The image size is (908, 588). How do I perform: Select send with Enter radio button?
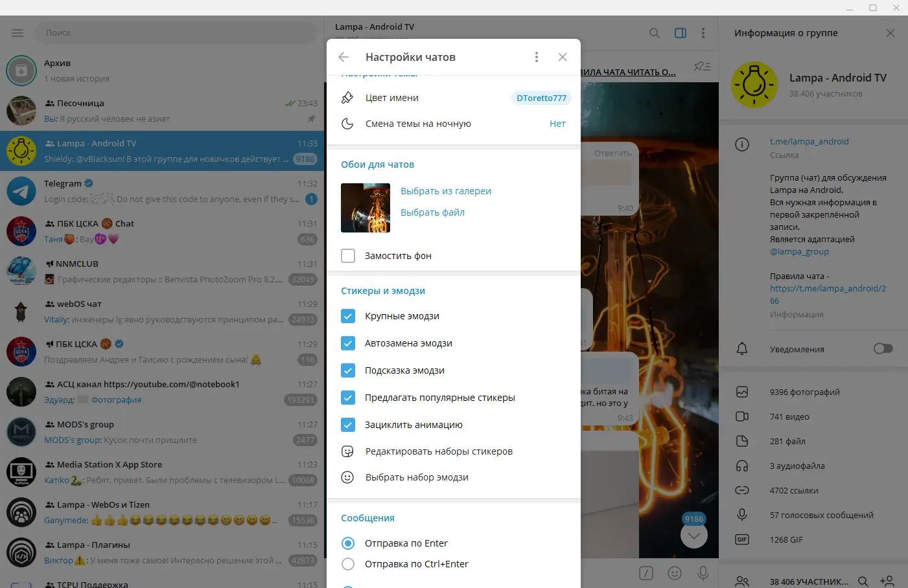point(348,543)
